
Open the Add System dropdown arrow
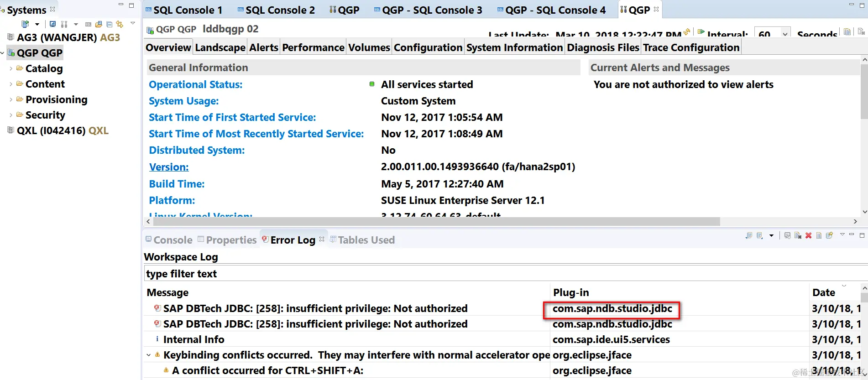(37, 24)
